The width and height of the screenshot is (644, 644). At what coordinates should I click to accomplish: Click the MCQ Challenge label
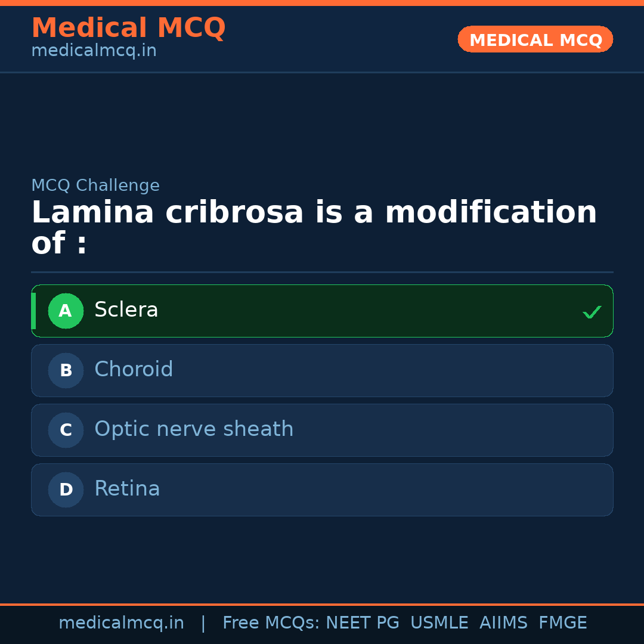95,185
